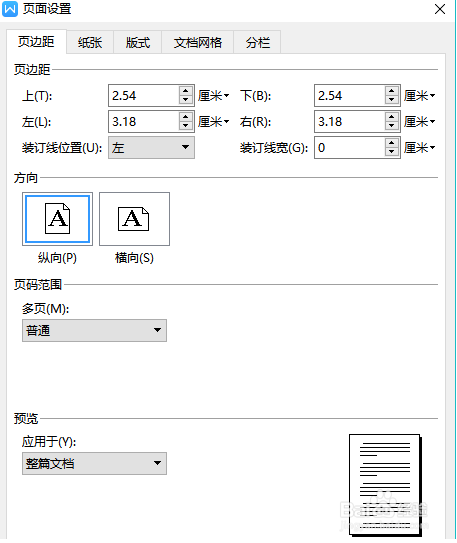Click the 下(B) margin input field
This screenshot has width=457, height=543.
[350, 96]
